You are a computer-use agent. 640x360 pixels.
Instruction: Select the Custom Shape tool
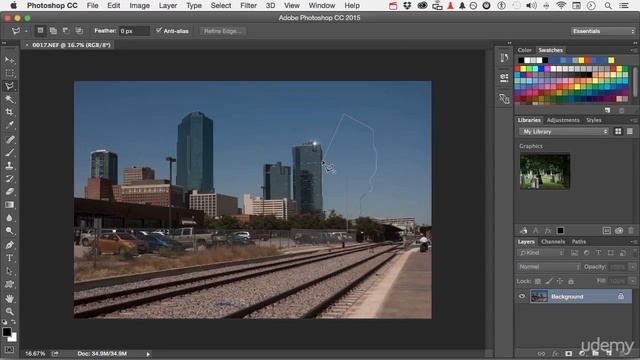[9, 284]
